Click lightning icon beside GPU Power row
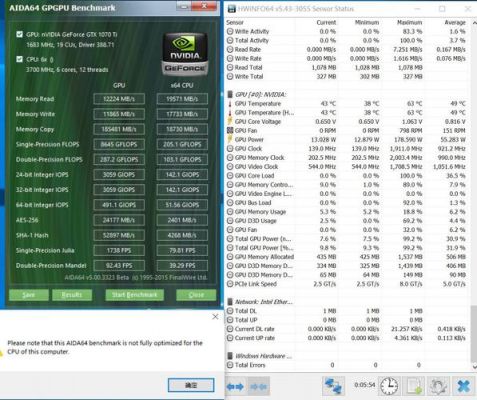 click(x=230, y=139)
